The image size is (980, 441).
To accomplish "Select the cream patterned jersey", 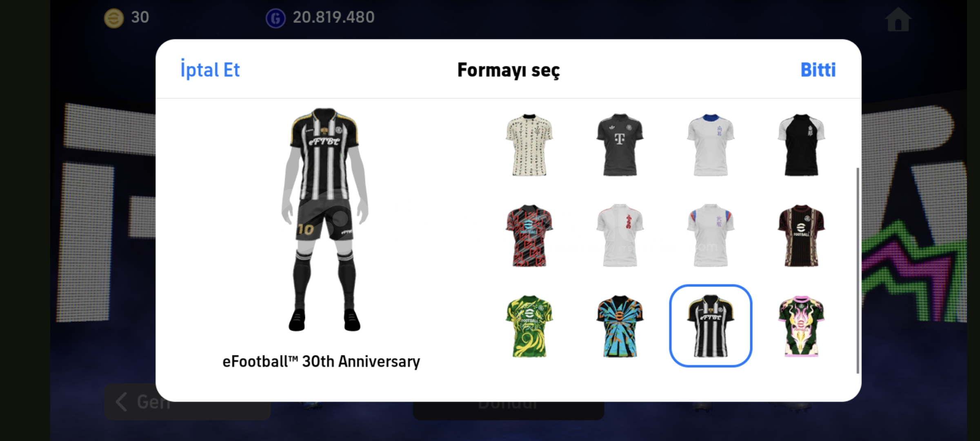I will pyautogui.click(x=529, y=145).
